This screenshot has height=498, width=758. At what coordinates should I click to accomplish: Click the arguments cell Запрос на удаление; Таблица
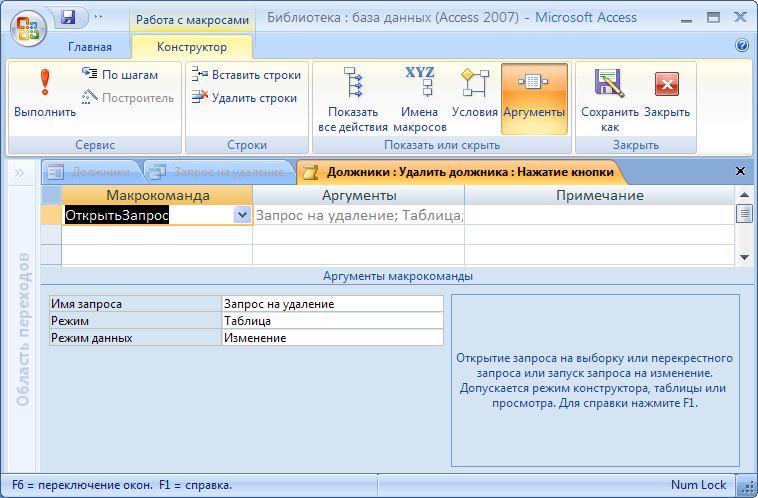tap(359, 215)
